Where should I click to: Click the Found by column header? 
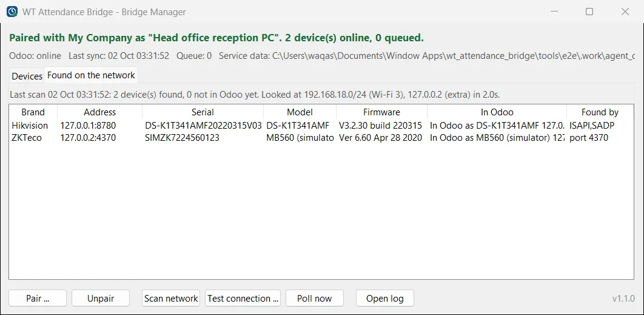600,112
